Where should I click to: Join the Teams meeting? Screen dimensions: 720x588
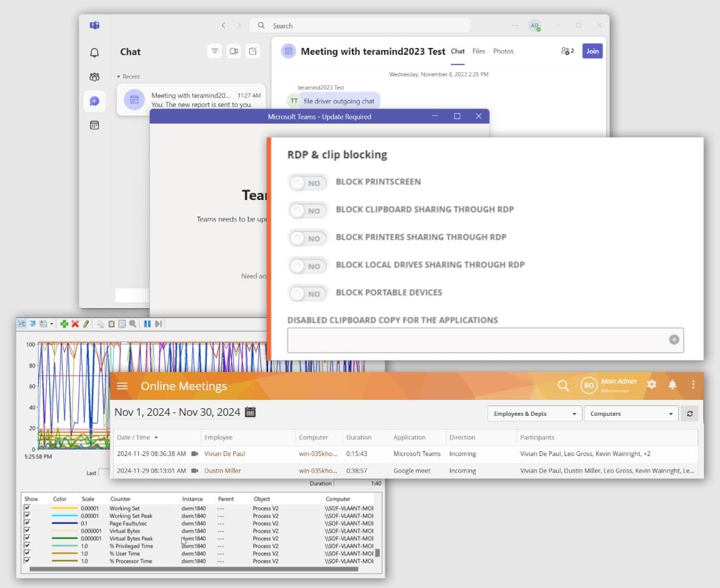click(x=592, y=51)
